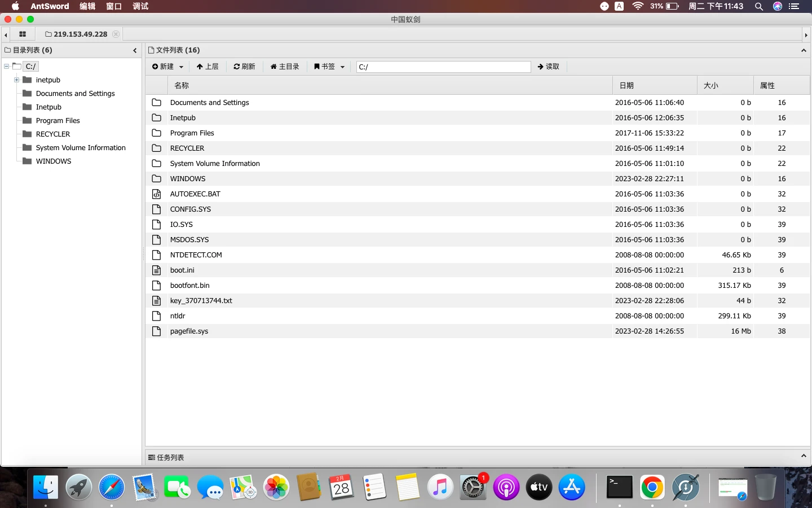
Task: Click the right tab scroll arrow
Action: coord(806,34)
